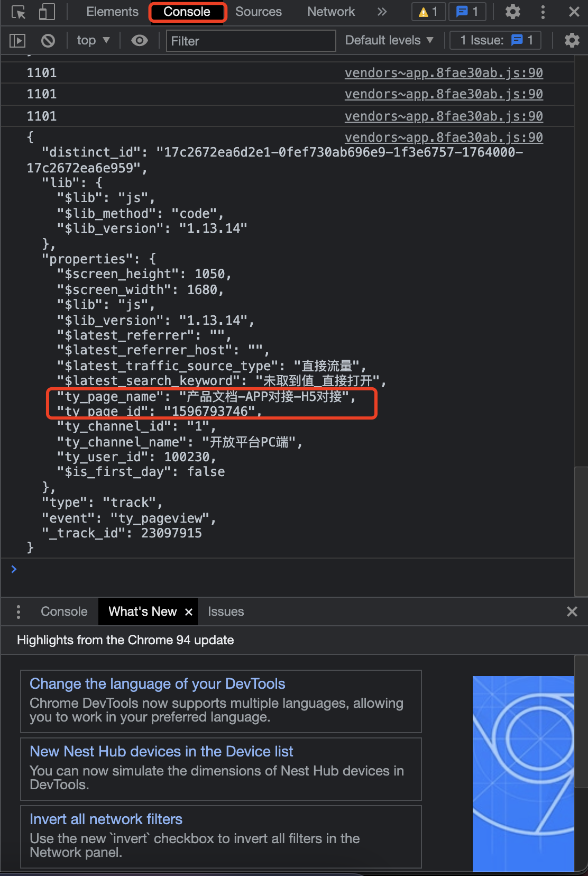Click the "$latest_search_keyword" line

click(222, 380)
